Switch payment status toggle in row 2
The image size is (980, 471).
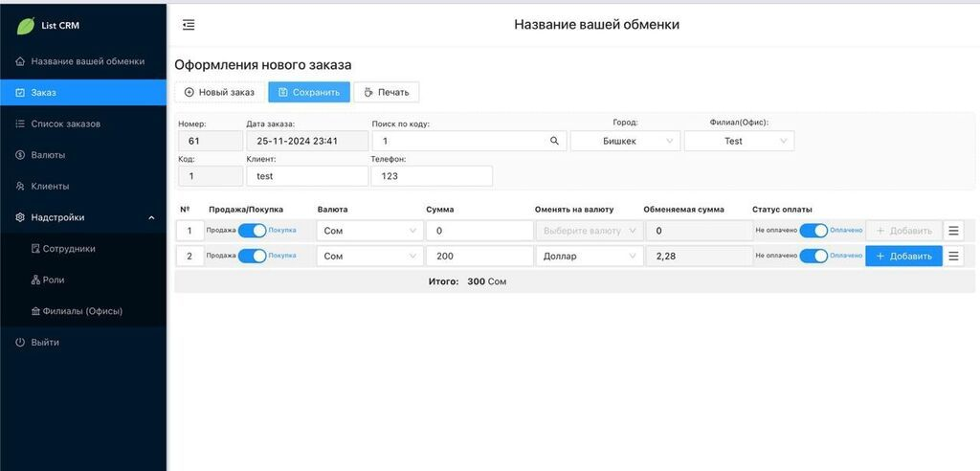click(813, 257)
